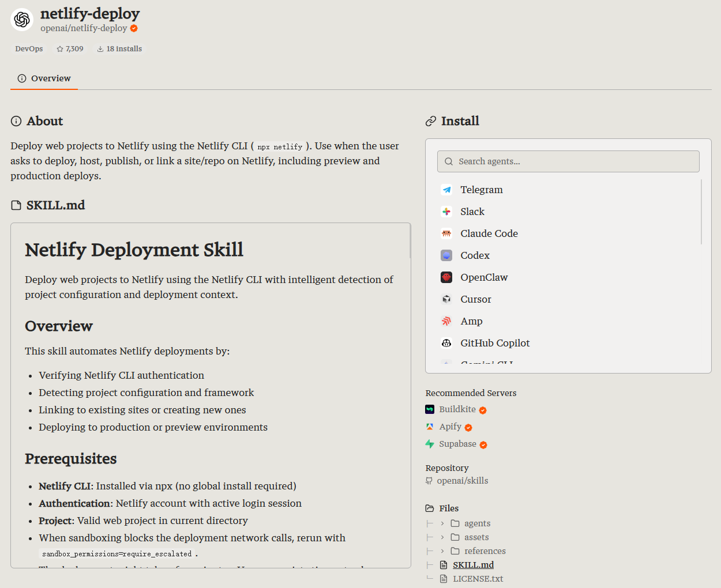Select the agents folder
Image resolution: width=721 pixels, height=588 pixels.
[477, 523]
